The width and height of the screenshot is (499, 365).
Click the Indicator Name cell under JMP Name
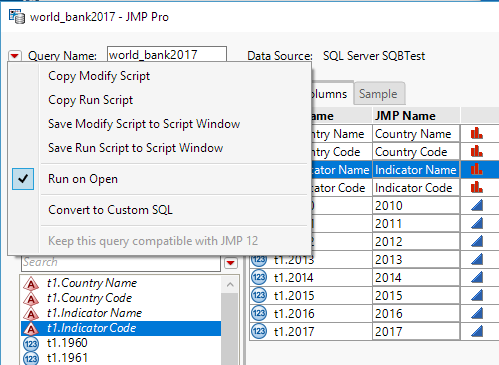[x=416, y=170]
